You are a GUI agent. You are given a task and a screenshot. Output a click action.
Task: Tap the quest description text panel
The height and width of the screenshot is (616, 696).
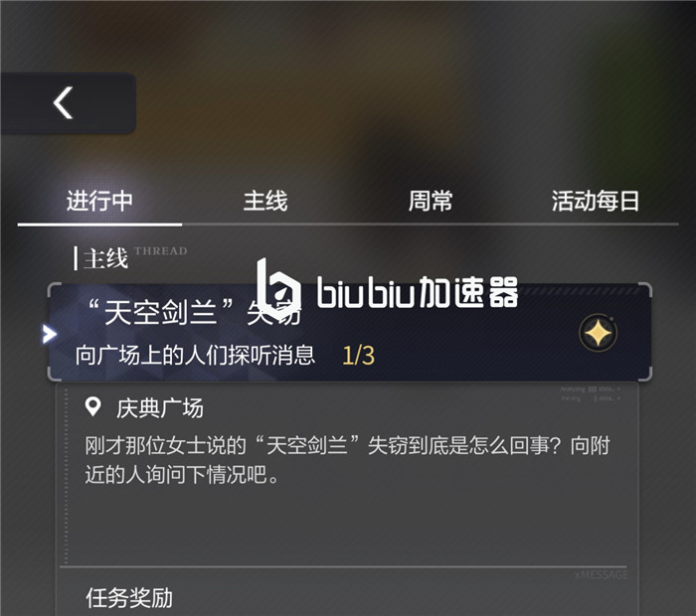pos(347,460)
